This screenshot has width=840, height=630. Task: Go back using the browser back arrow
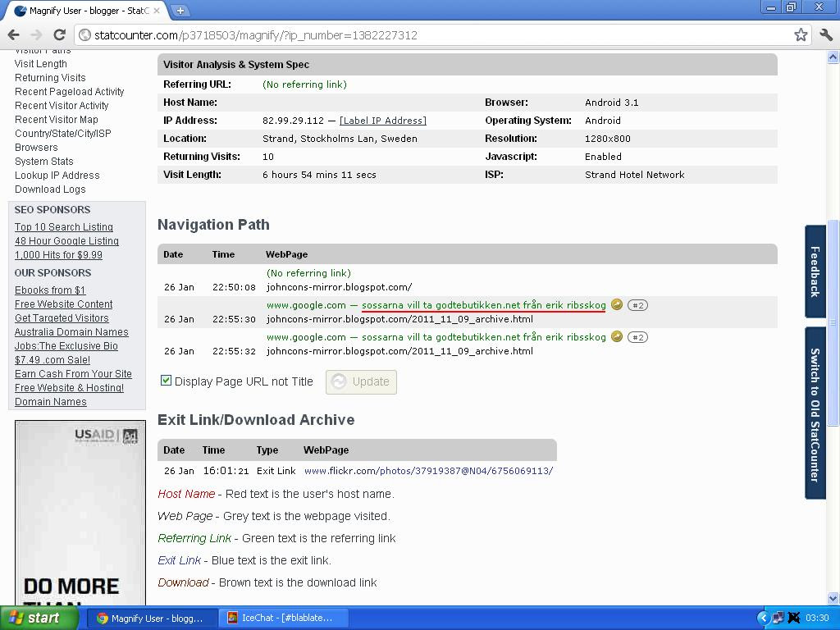coord(14,34)
